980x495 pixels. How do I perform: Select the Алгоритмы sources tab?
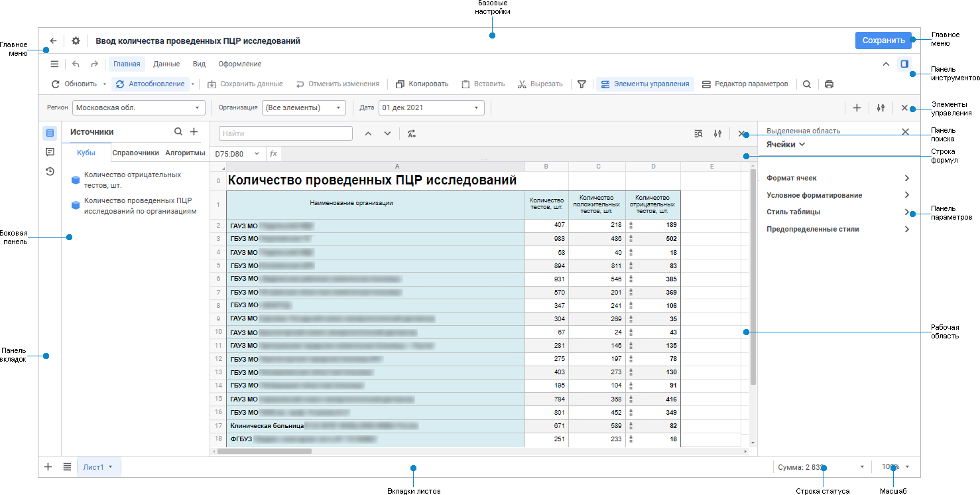click(x=185, y=153)
